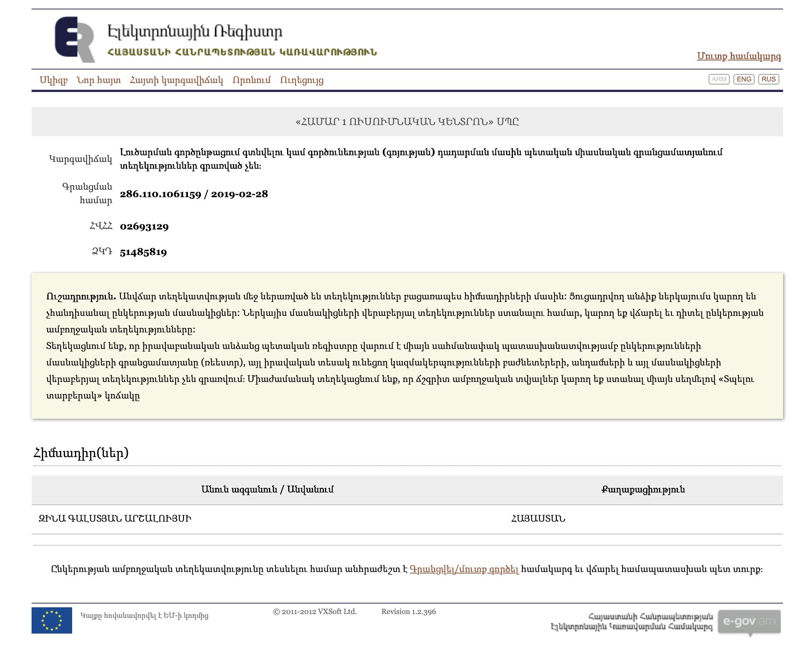Click citizenship cell ՀԱՅԱՍՏԱՆ
812x667 pixels.
(538, 519)
